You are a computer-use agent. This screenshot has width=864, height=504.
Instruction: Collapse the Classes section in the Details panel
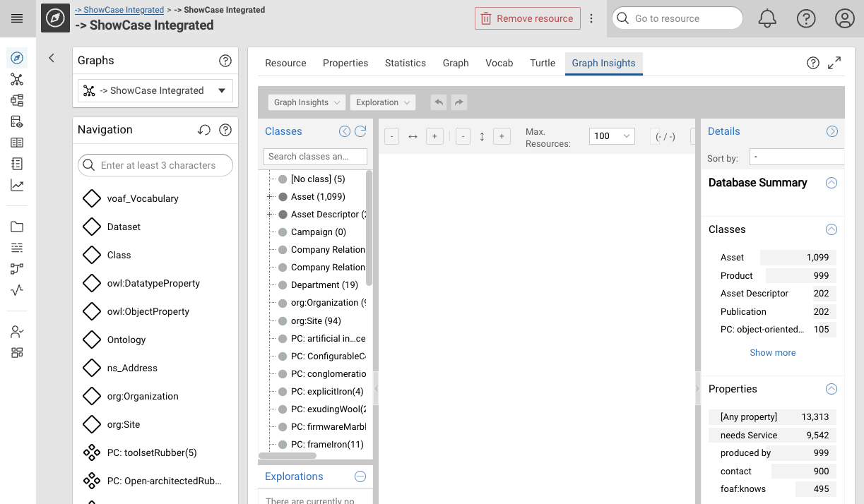(x=831, y=229)
